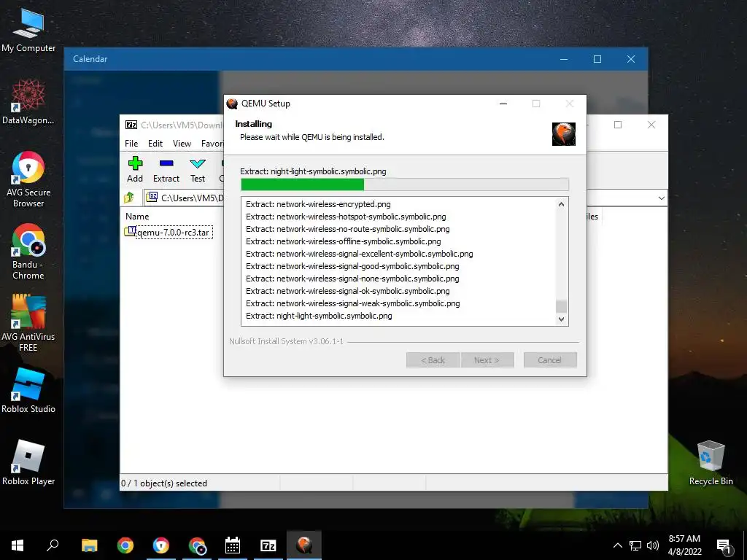Open AVG Secure Browser from taskbar
Screen dimensions: 747x560
pos(161,545)
